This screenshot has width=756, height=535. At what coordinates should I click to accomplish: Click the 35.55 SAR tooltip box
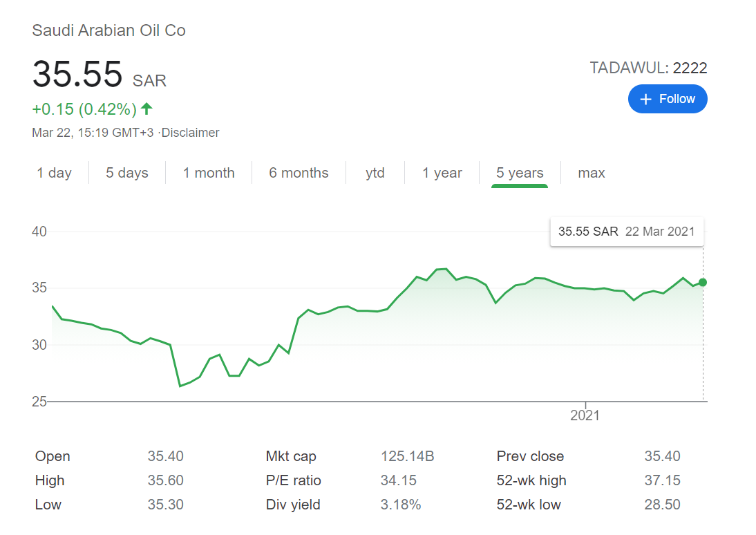click(x=626, y=232)
